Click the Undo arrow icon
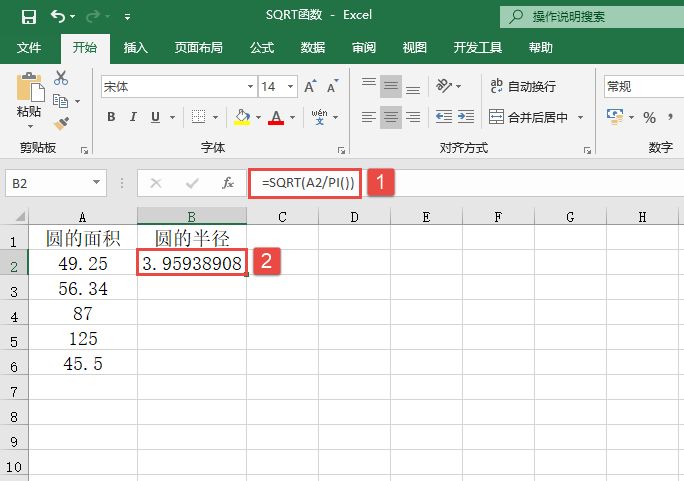 pos(58,17)
